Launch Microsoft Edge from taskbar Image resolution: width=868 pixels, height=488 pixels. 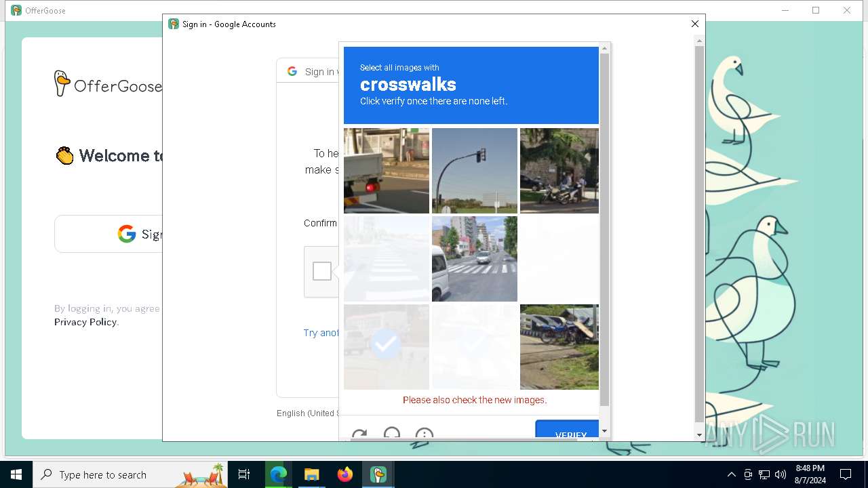point(279,474)
